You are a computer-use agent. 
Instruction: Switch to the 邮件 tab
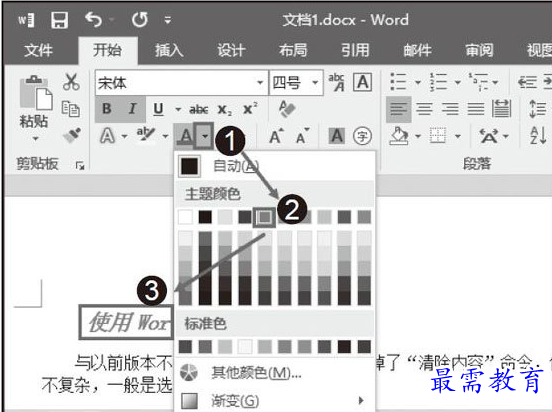[x=417, y=50]
